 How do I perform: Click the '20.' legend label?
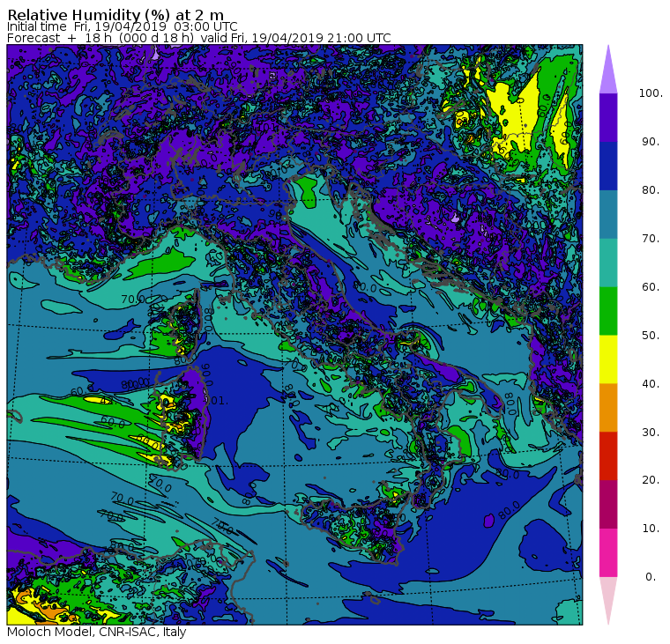[x=651, y=480]
